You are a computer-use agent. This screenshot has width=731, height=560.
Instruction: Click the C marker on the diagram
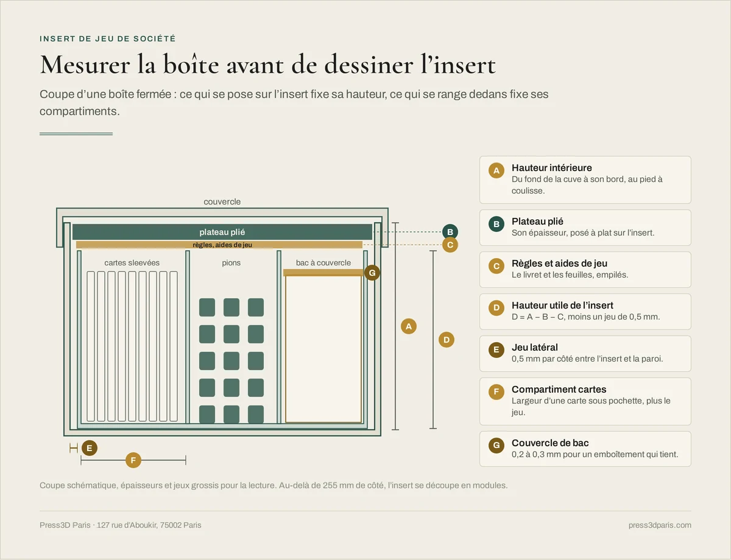click(450, 245)
